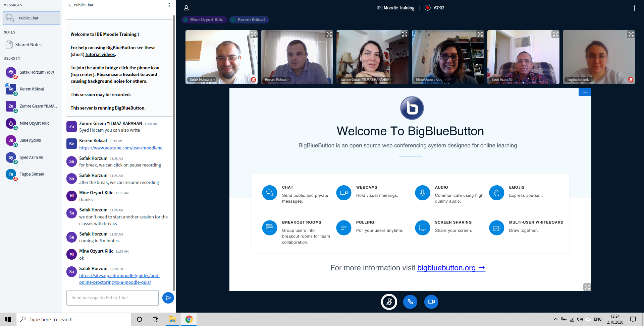This screenshot has height=326, width=644.
Task: Make the presentation fullscreen
Action: click(x=587, y=287)
